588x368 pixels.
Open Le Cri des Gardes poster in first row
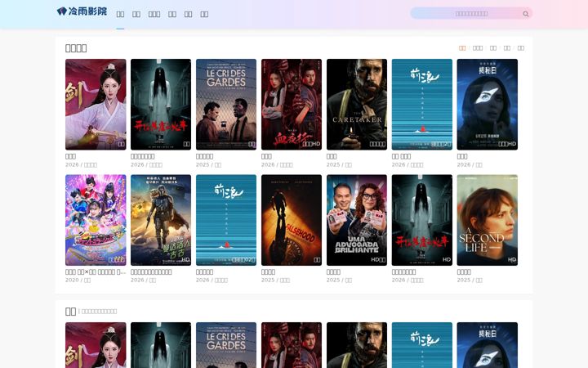(x=226, y=105)
